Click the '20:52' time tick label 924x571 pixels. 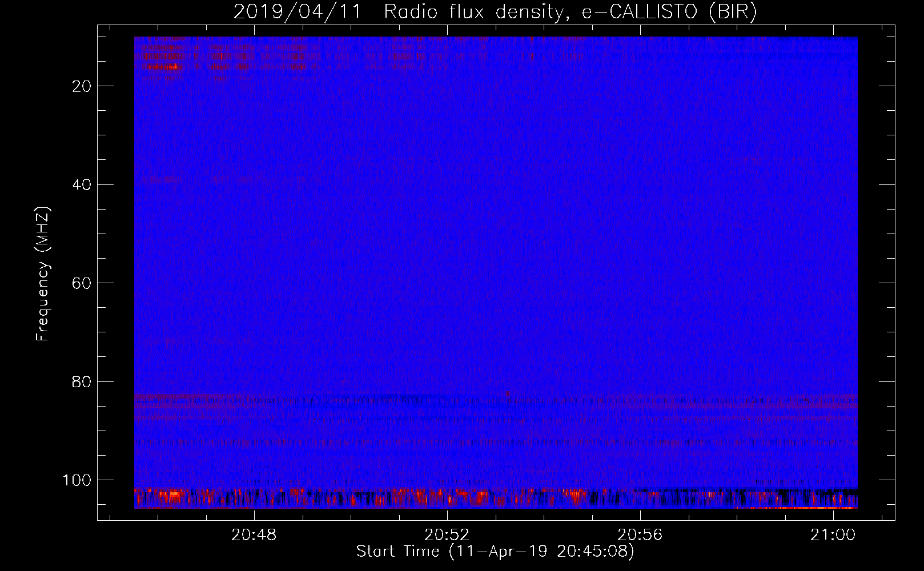447,535
